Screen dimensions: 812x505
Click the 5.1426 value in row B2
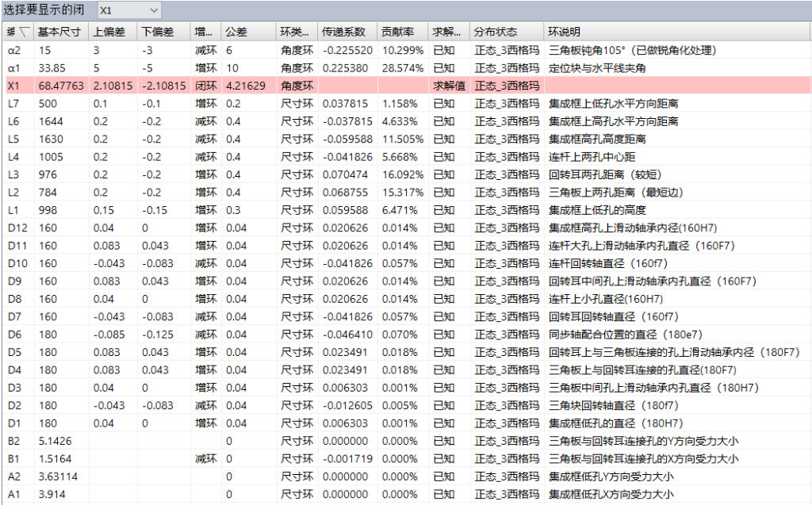coord(54,441)
